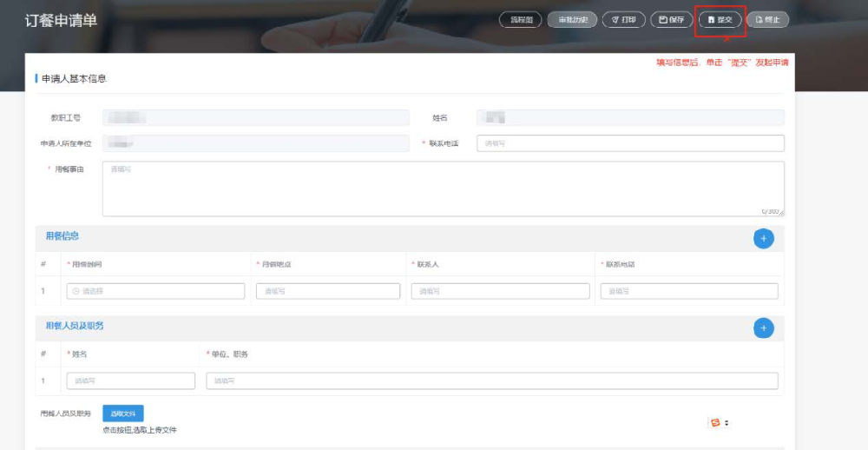Click the 用餐事由 text area
This screenshot has width=868, height=450.
pyautogui.click(x=443, y=188)
